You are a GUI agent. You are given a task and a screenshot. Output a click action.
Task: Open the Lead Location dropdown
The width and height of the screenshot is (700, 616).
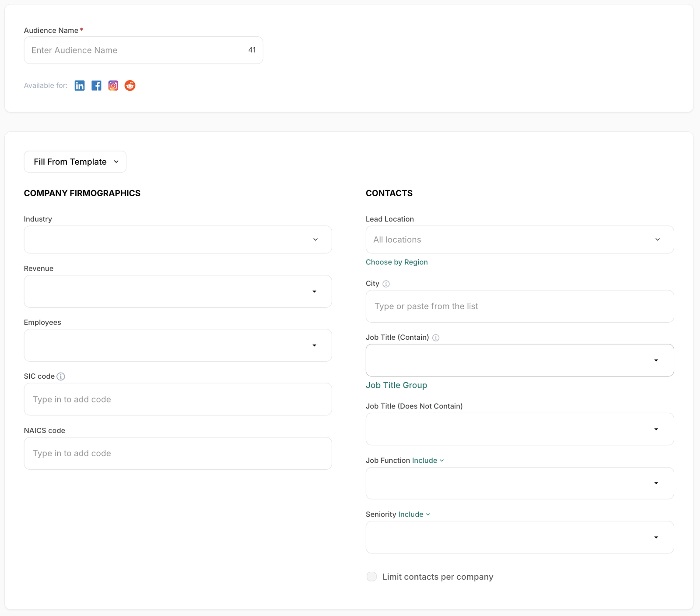click(520, 239)
